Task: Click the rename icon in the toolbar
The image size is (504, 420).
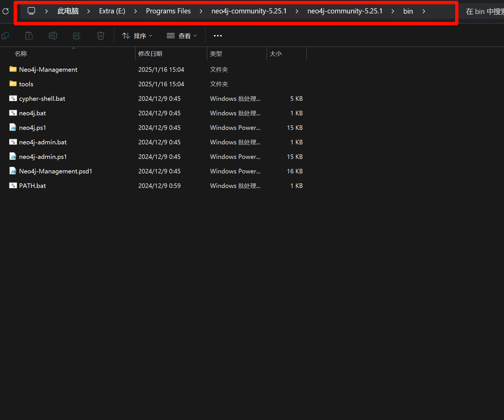Action: click(53, 36)
